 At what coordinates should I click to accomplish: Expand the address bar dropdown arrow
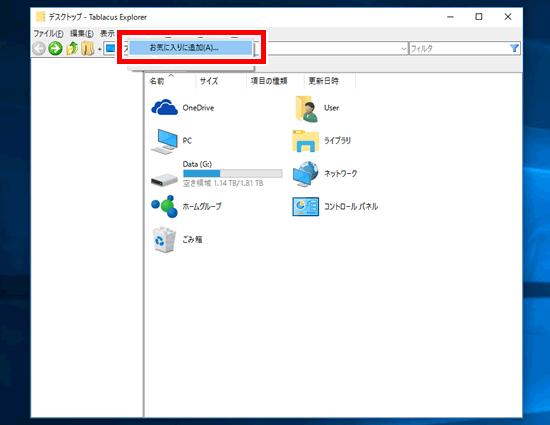(404, 49)
